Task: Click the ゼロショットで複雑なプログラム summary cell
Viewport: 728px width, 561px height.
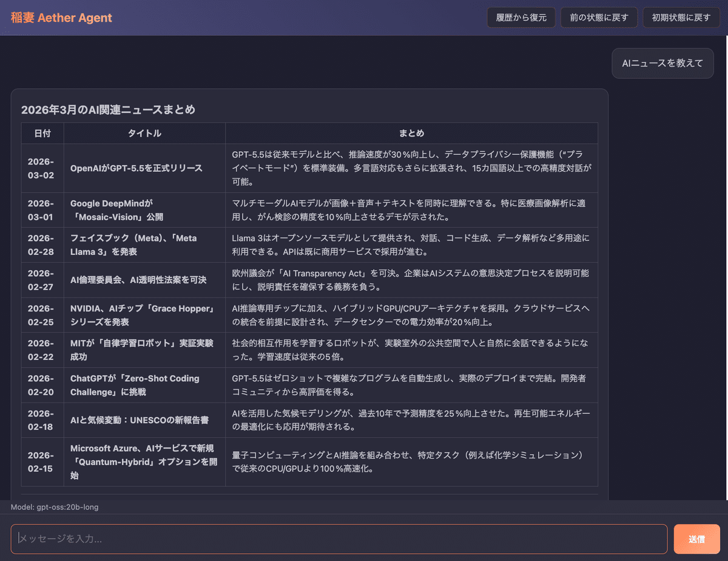Action: tap(411, 385)
